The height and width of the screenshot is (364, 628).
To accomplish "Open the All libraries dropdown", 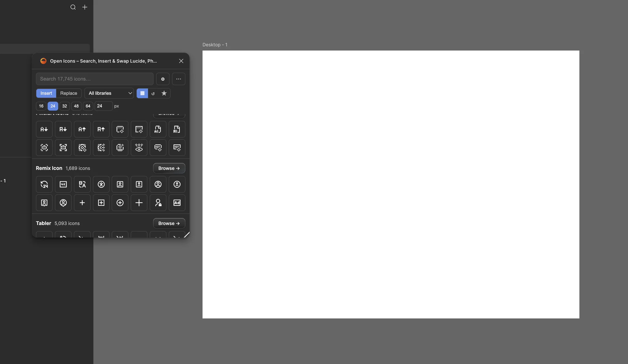I will click(x=109, y=93).
